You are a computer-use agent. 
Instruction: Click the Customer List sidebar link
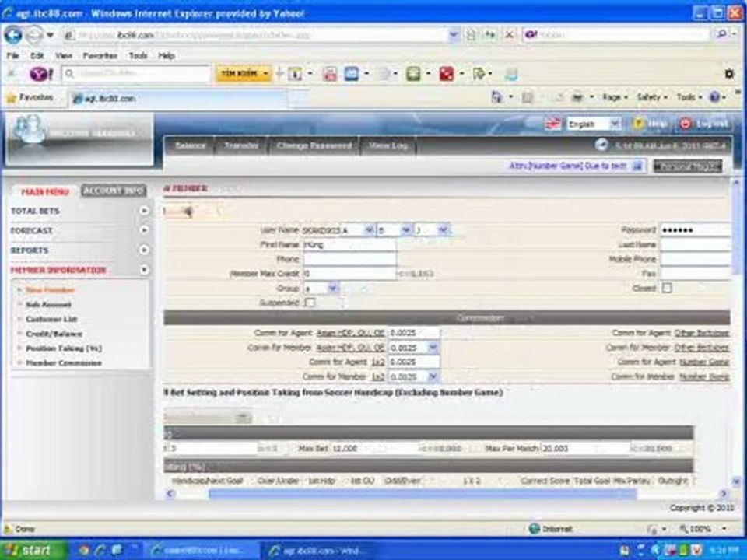click(51, 319)
